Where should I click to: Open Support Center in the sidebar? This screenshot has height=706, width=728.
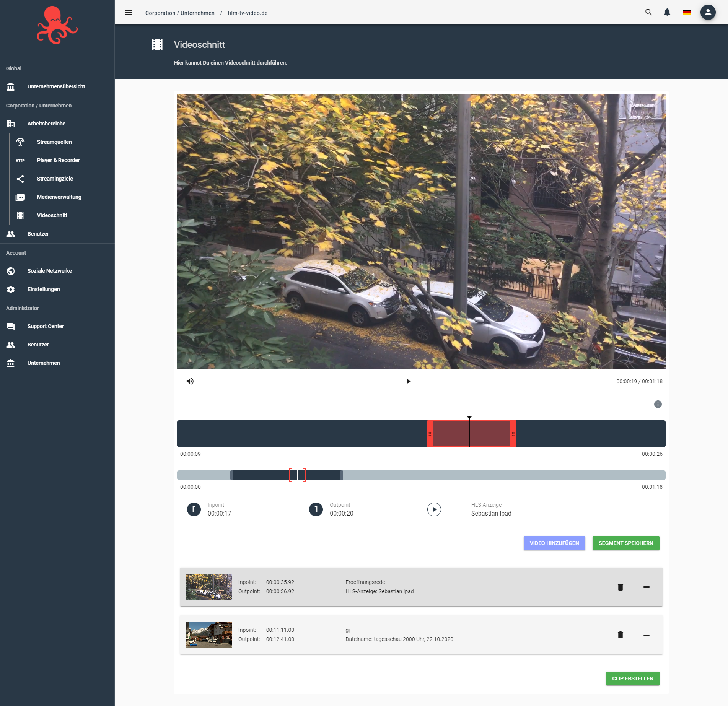[x=45, y=326]
